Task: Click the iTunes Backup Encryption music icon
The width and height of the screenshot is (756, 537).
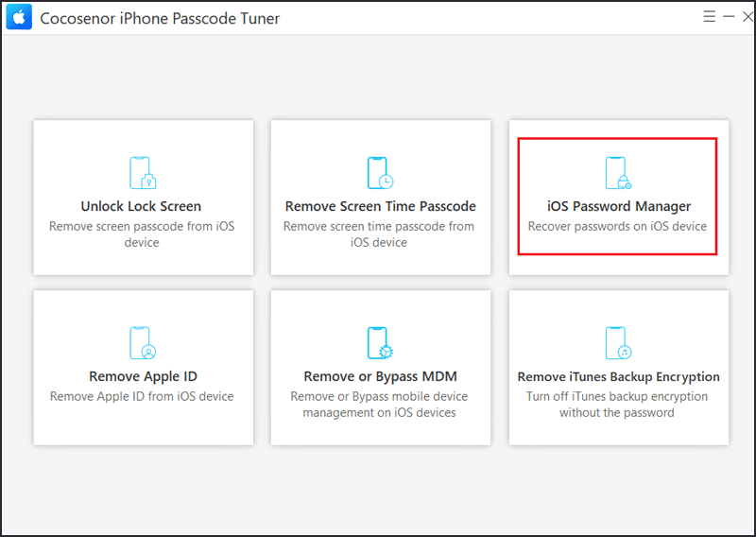Action: 619,343
